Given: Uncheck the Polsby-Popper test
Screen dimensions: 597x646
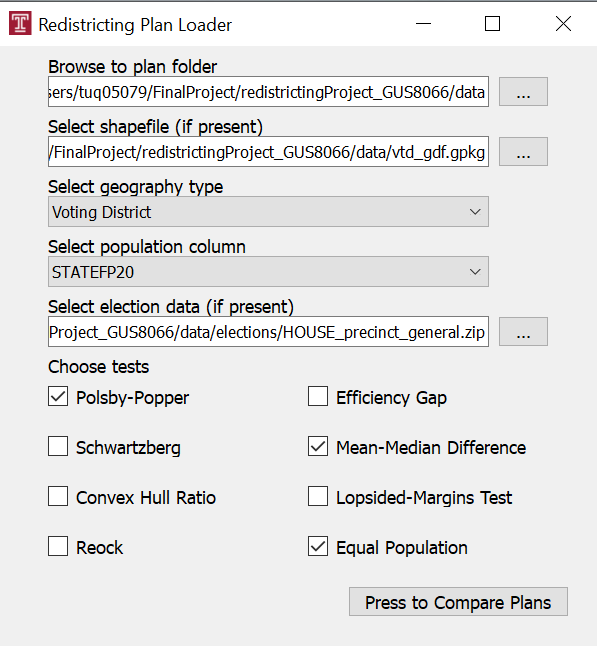Looking at the screenshot, I should click(58, 396).
